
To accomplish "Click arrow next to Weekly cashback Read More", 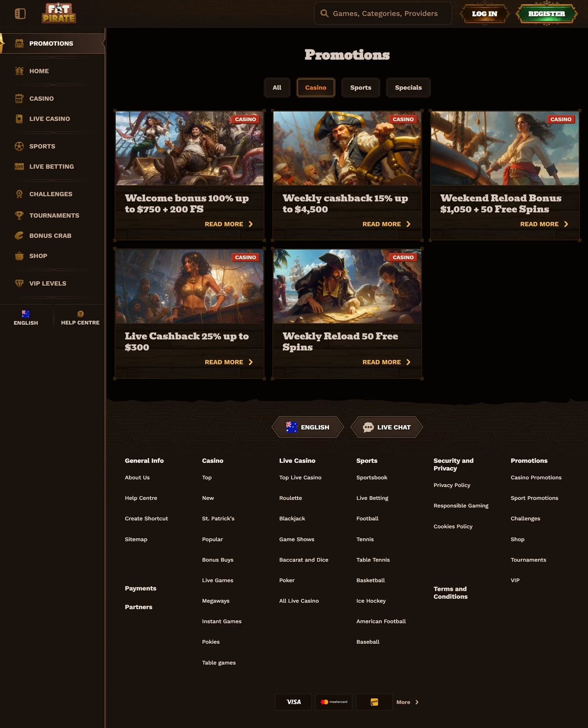I will click(408, 224).
